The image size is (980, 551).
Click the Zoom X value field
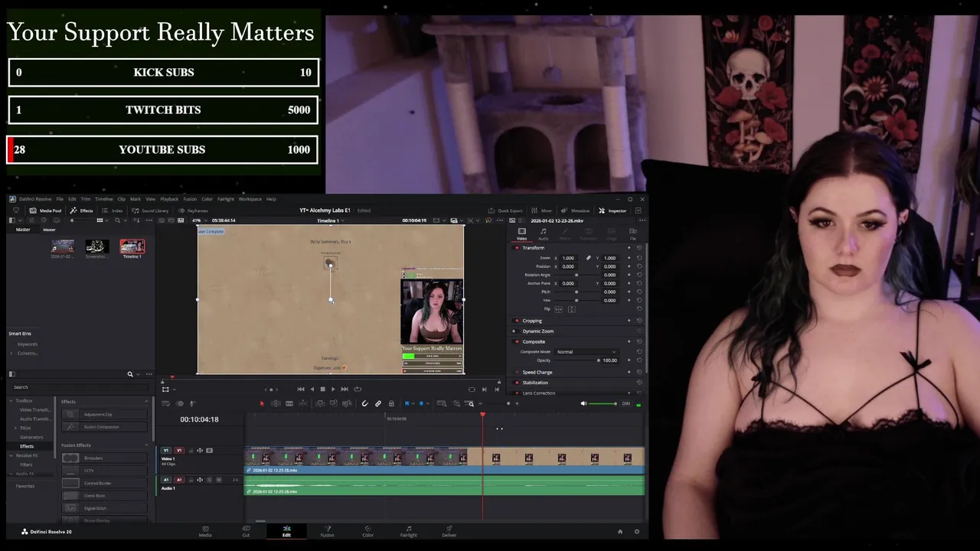coord(568,258)
